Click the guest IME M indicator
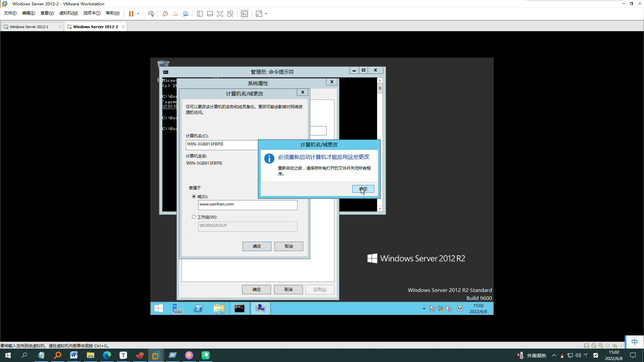 [x=460, y=308]
